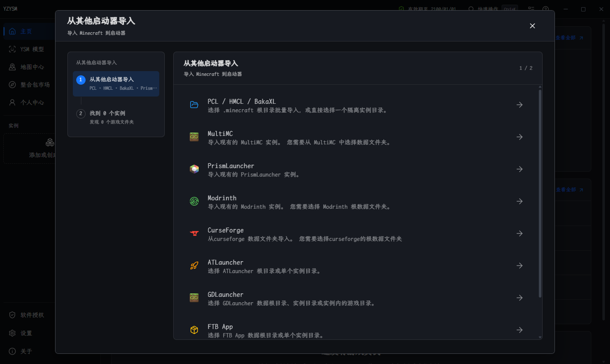Click the home icon beside 主页
610x364 pixels.
tap(12, 31)
